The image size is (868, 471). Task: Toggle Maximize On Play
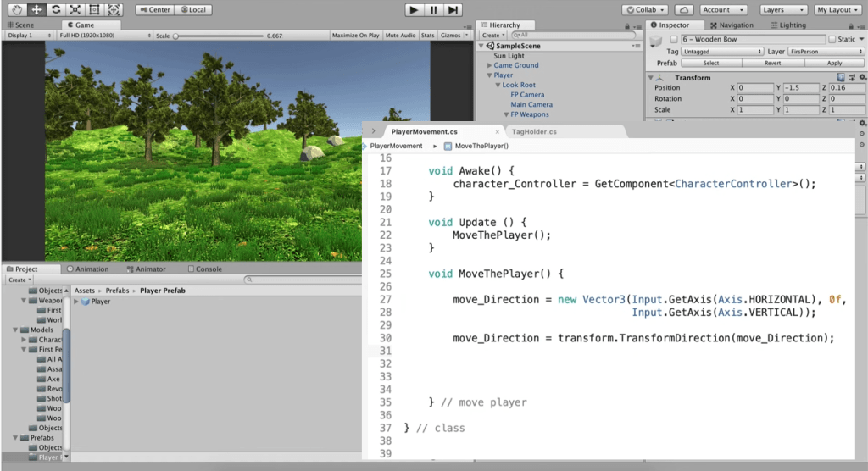pos(355,36)
